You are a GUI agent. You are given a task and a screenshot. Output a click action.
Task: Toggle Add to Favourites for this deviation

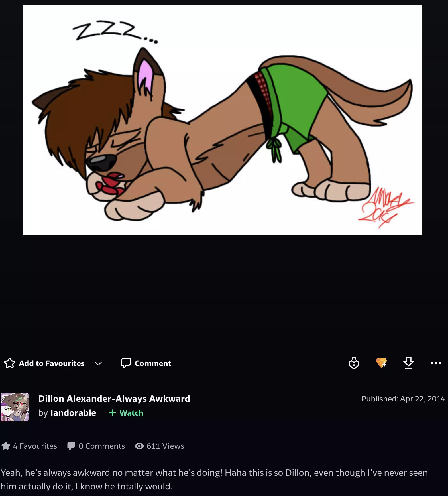[x=44, y=363]
